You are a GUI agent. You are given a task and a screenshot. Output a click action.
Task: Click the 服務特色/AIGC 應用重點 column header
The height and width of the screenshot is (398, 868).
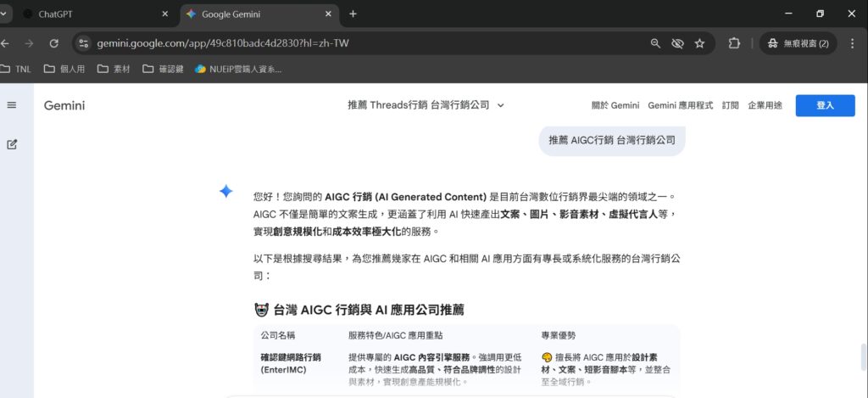point(395,335)
